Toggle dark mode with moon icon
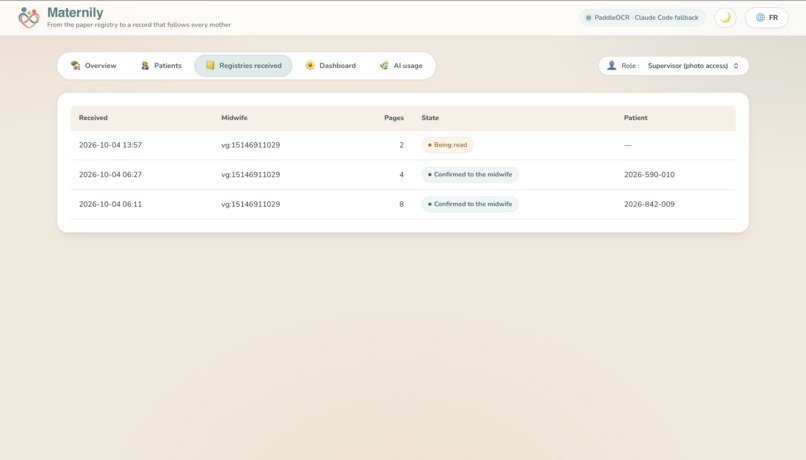Screen dimensions: 806x460 pos(725,17)
